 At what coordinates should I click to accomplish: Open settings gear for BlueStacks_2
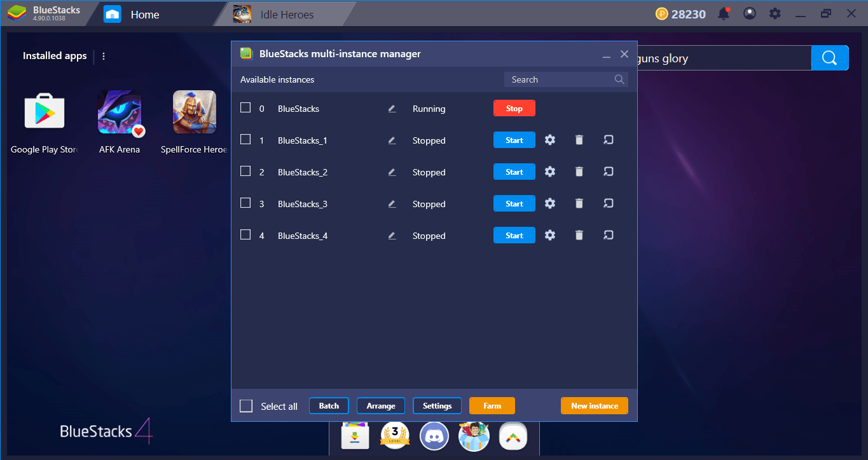tap(550, 172)
